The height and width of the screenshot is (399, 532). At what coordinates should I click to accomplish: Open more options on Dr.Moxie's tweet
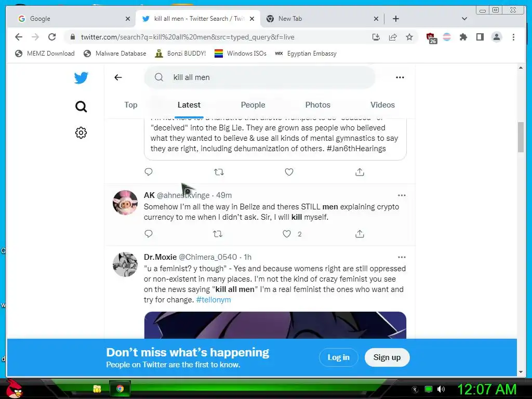402,257
